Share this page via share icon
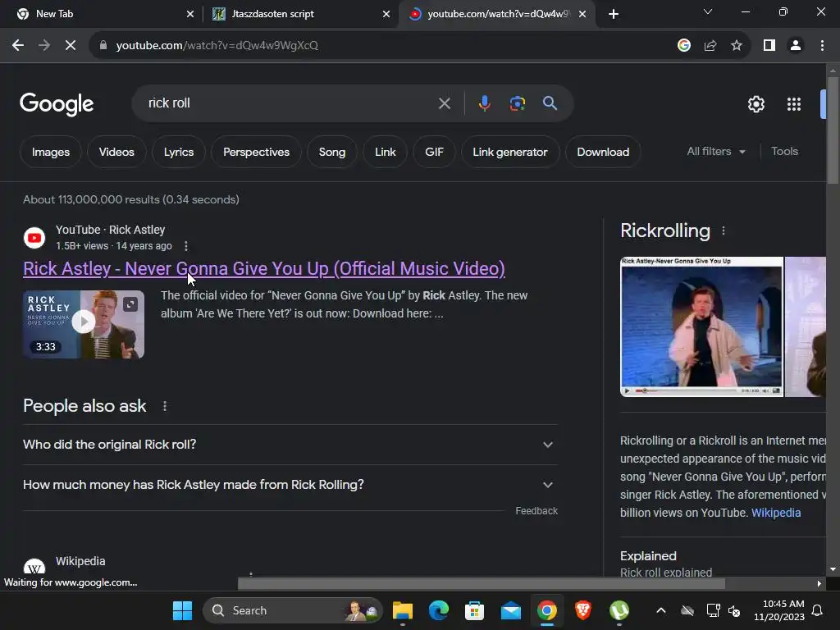 pyautogui.click(x=710, y=46)
